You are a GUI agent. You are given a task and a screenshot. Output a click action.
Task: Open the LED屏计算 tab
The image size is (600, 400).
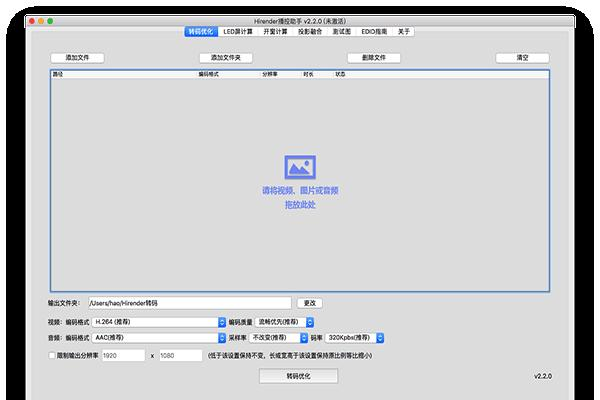(238, 31)
